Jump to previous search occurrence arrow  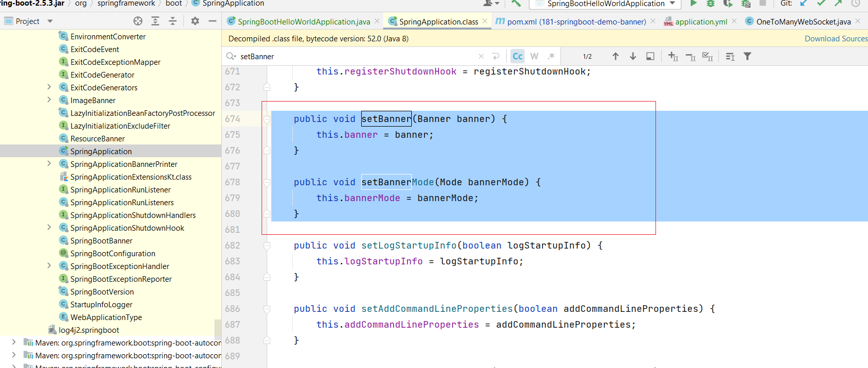point(615,56)
